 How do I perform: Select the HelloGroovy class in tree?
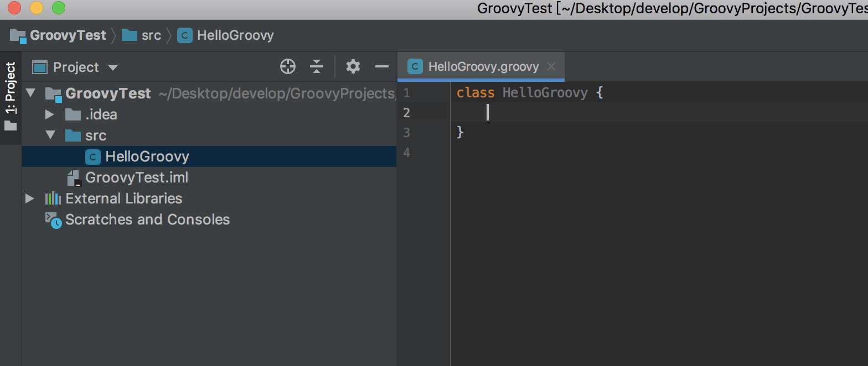point(209,156)
